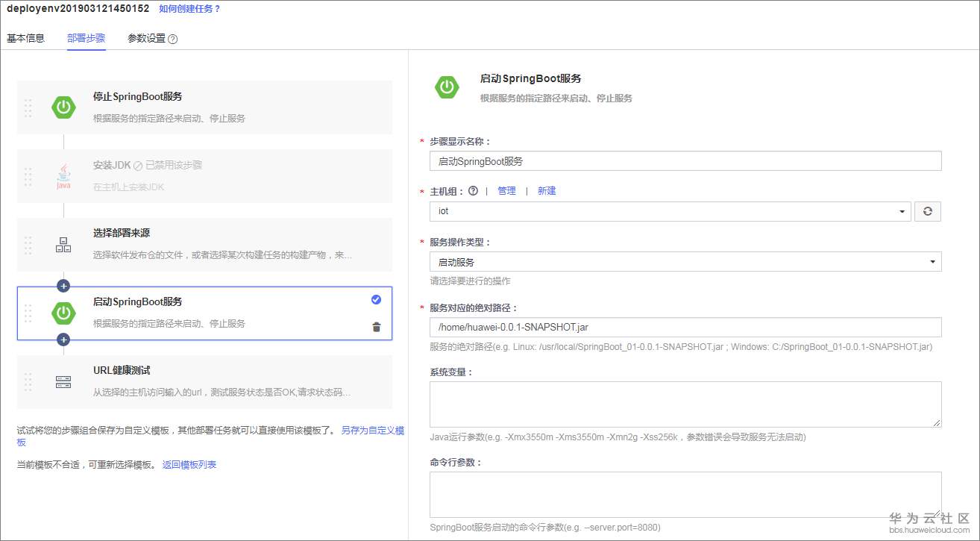980x541 pixels.
Task: Click the 新建 link to create host group
Action: click(547, 190)
